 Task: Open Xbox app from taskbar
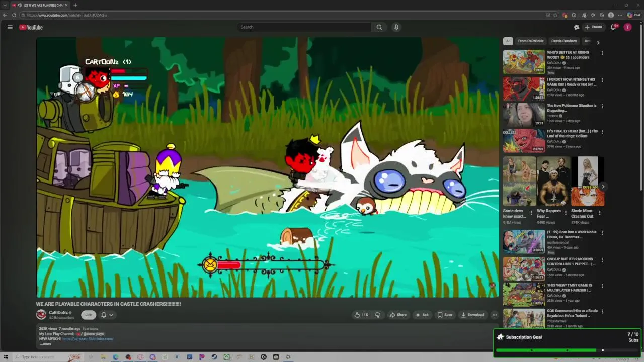227,357
